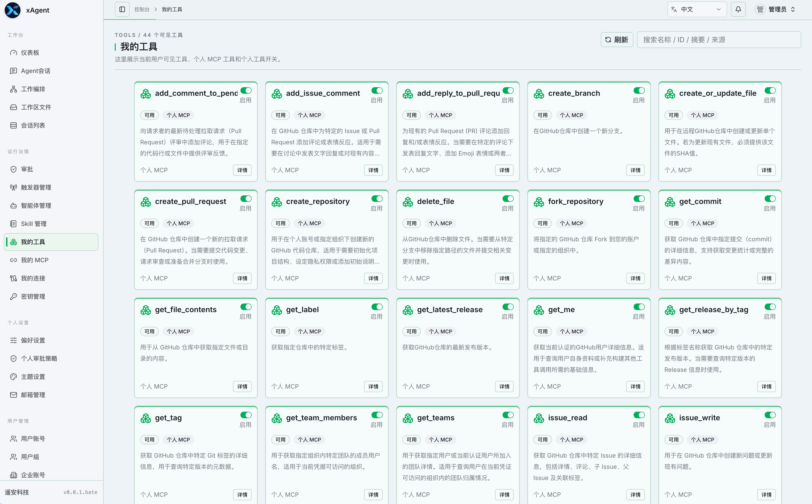The image size is (812, 504).
Task: Go to Agent会话 page
Action: [51, 71]
